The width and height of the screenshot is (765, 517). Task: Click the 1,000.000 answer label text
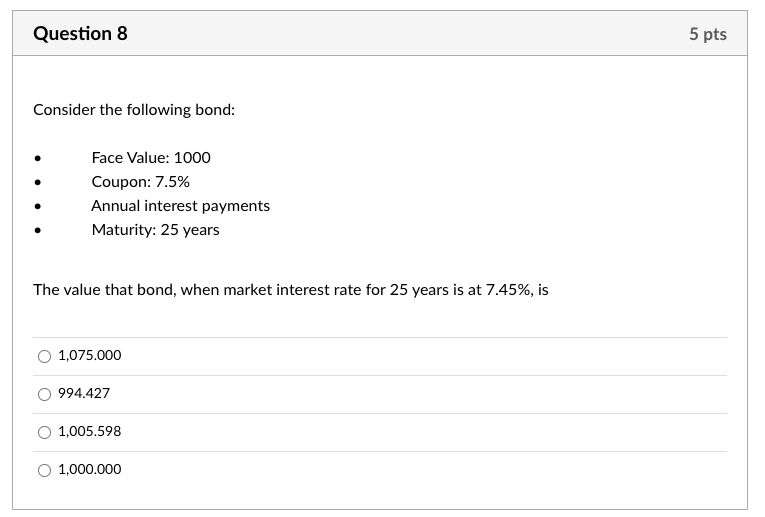pyautogui.click(x=90, y=469)
